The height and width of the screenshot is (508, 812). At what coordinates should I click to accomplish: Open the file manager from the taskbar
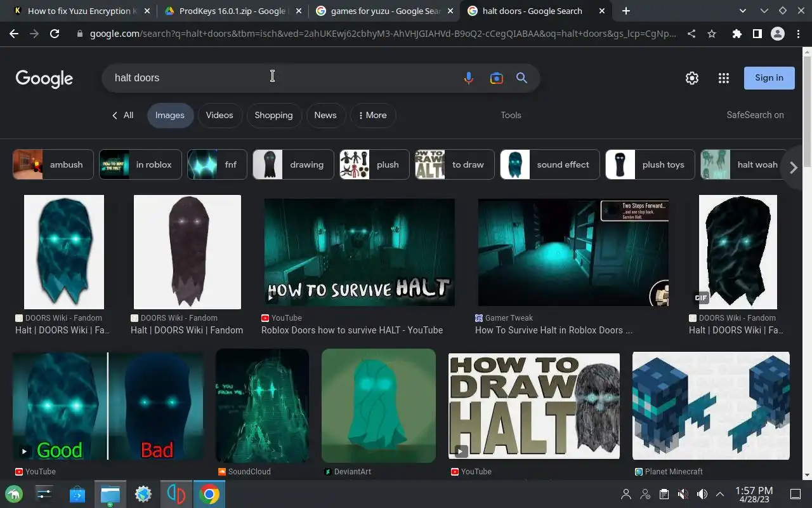point(110,494)
